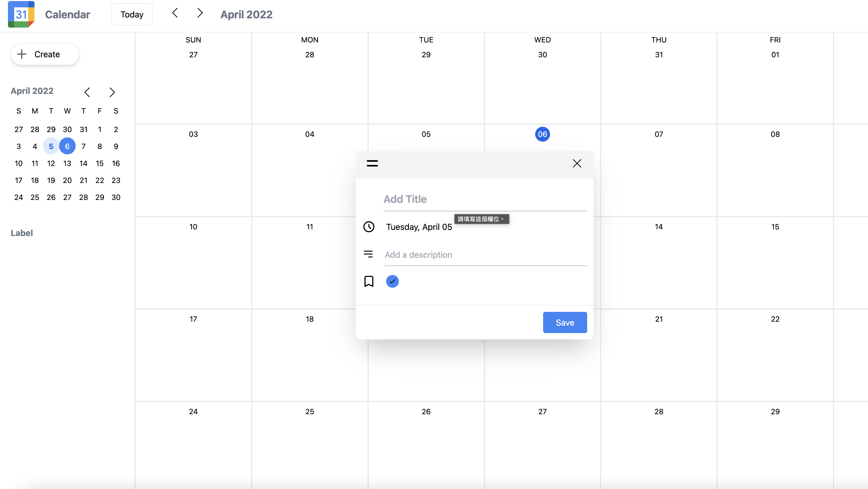Pick 20 in the mini calendar

click(67, 180)
